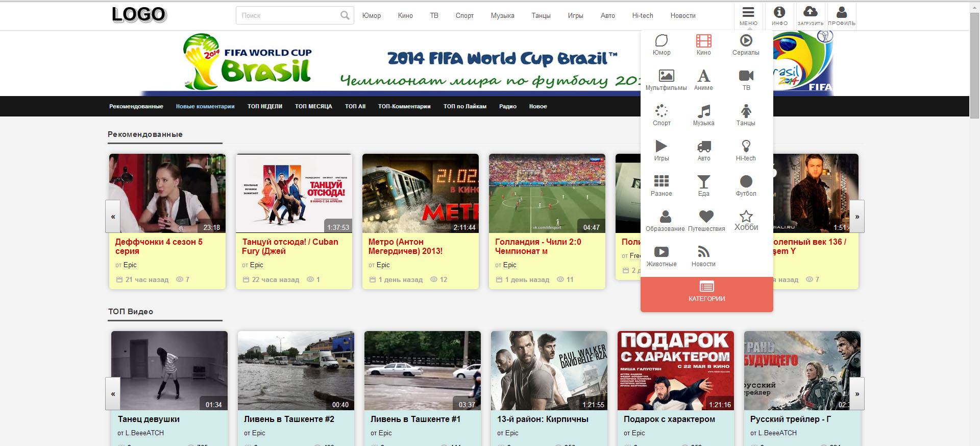980x446 pixels.
Task: Switch to Рекомендованные tab in black bar
Action: point(136,106)
